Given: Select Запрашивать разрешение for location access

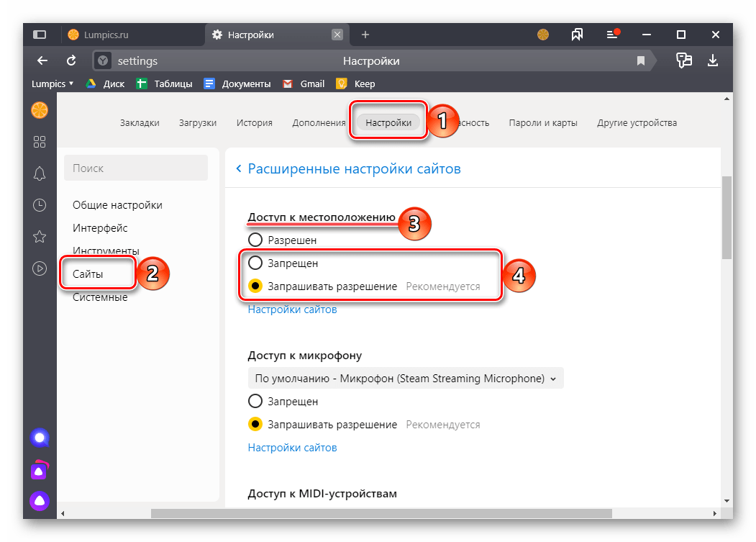Looking at the screenshot, I should coord(255,286).
